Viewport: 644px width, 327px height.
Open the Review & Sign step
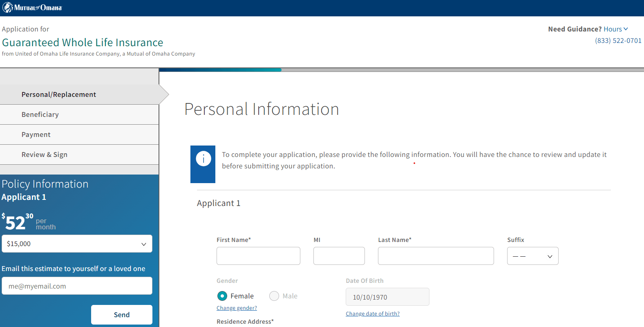tap(45, 155)
